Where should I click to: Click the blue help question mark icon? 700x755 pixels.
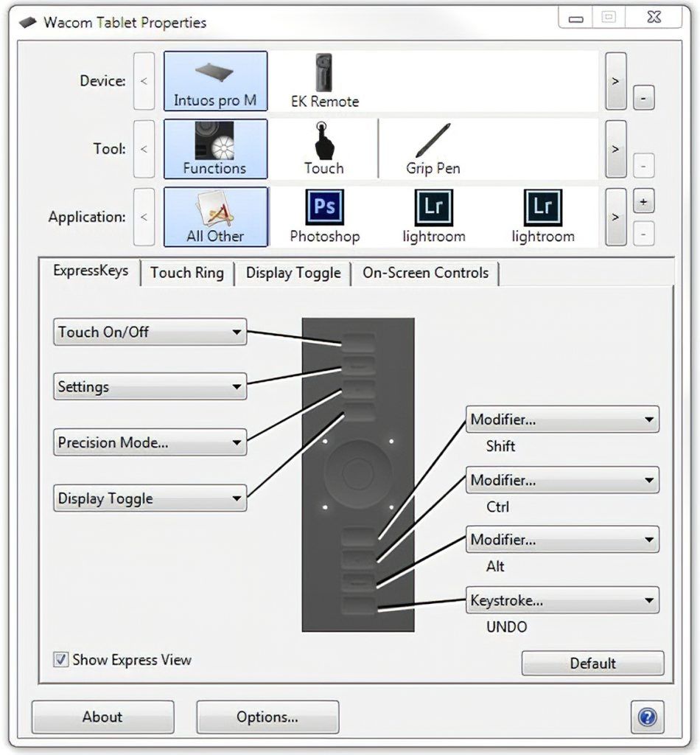tap(647, 717)
